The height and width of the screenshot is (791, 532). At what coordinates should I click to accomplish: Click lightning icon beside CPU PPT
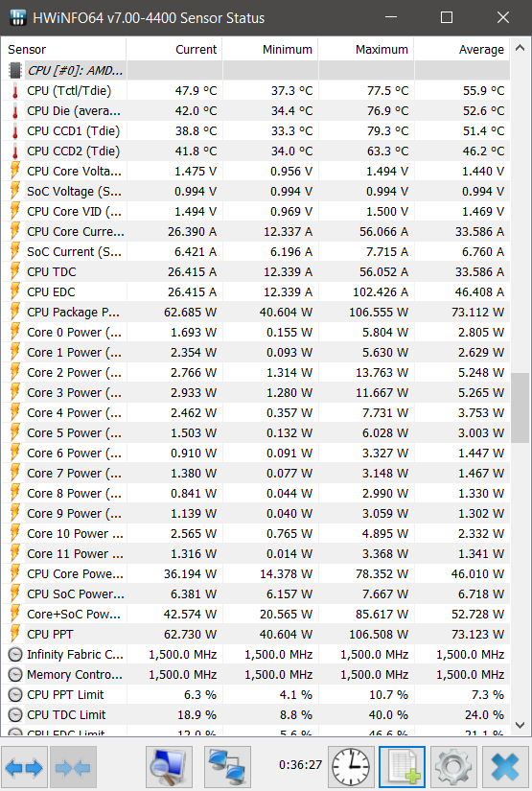coord(15,634)
